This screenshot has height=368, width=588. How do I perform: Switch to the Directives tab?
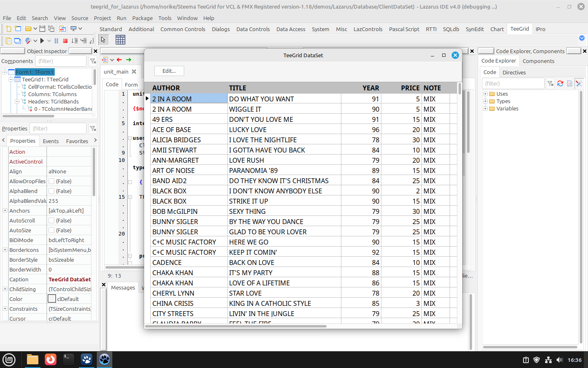(514, 72)
